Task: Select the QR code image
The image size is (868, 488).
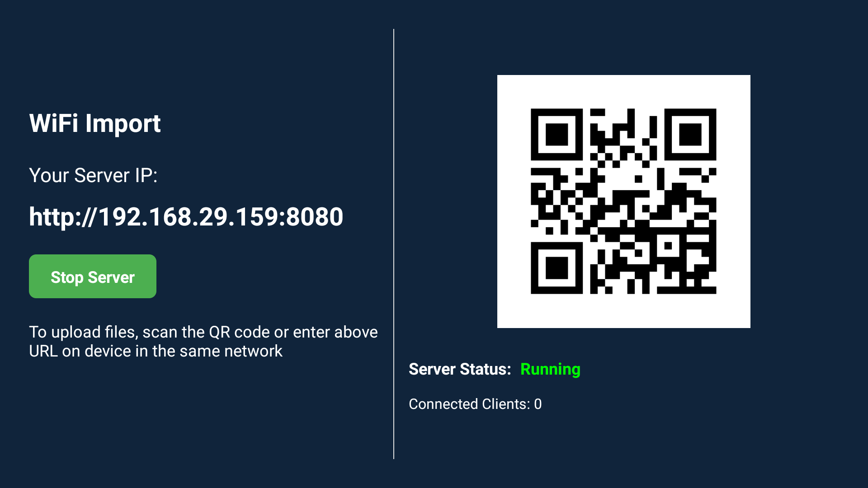Action: [x=623, y=202]
